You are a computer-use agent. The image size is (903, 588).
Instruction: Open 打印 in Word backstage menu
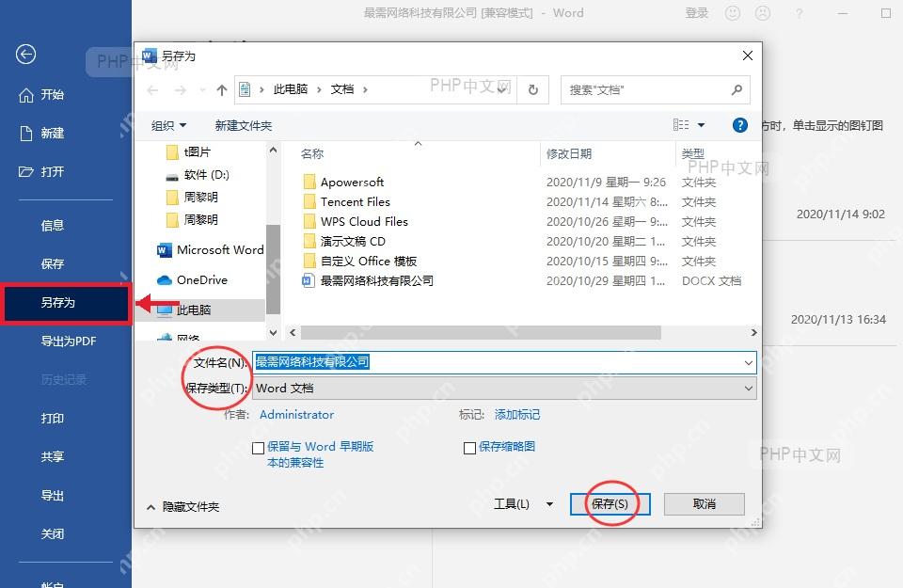pos(53,419)
